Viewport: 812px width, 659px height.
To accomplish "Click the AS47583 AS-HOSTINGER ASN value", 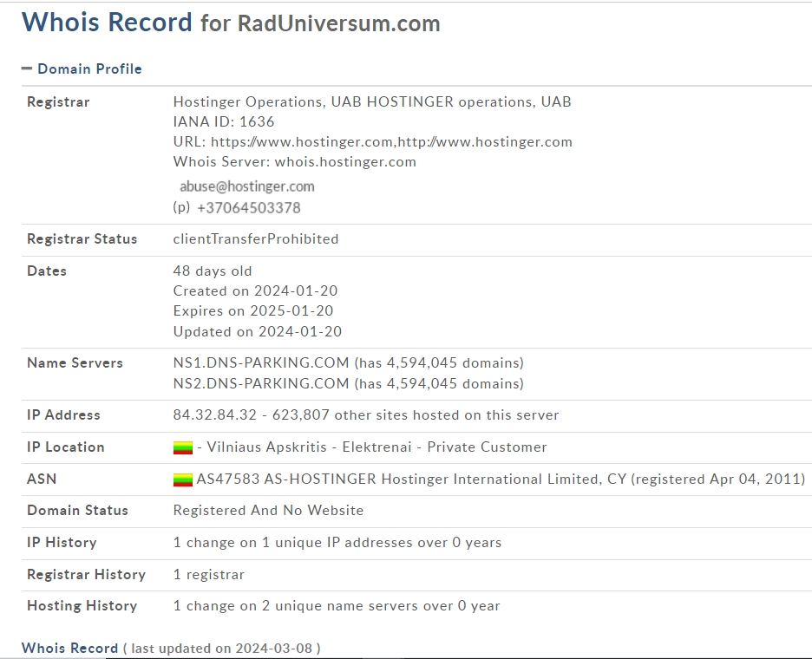I will pyautogui.click(x=501, y=480).
